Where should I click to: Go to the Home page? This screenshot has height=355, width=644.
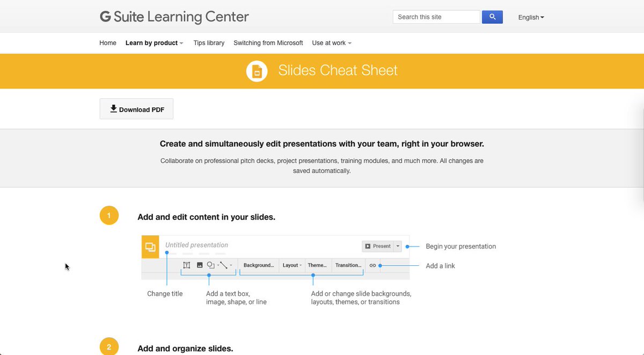click(x=108, y=43)
